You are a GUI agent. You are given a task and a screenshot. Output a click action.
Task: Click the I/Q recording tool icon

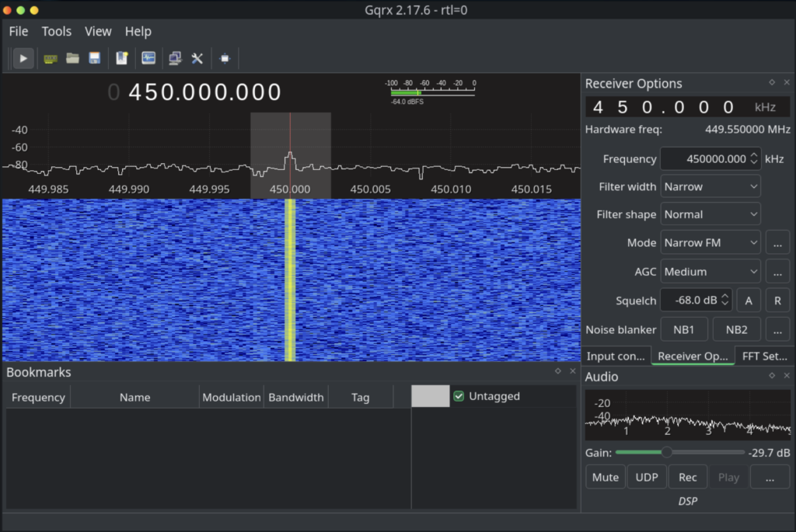(x=148, y=58)
